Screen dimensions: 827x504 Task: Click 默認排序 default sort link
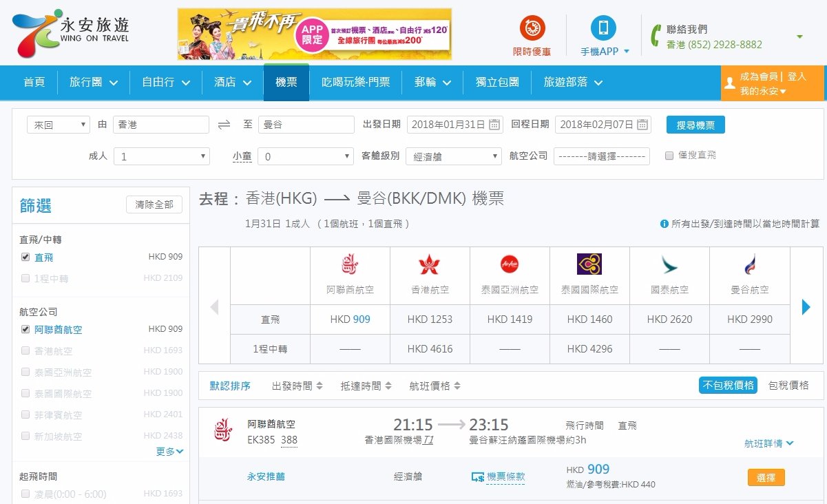(230, 386)
